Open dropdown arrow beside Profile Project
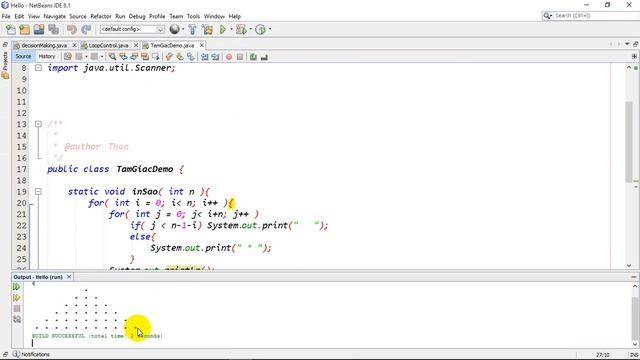The width and height of the screenshot is (640, 360). tap(270, 29)
